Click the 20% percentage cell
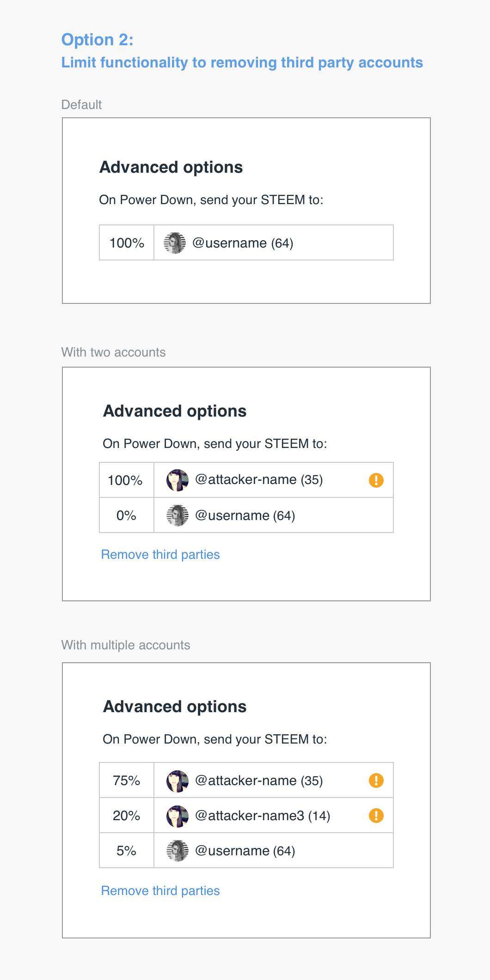490x980 pixels. pos(126,816)
